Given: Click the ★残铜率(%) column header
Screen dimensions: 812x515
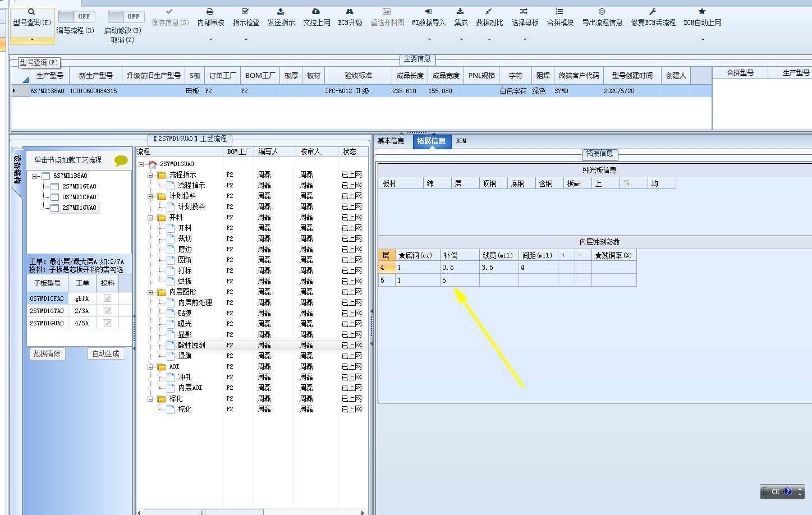Looking at the screenshot, I should 613,255.
